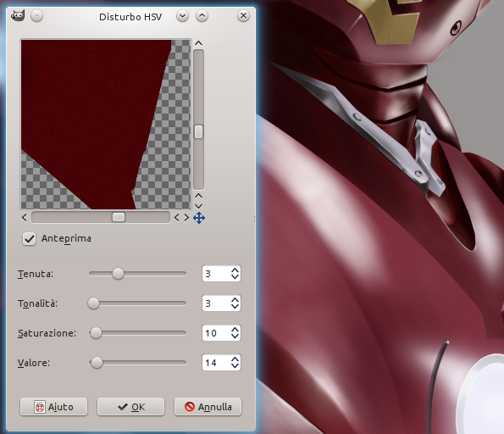Image resolution: width=504 pixels, height=434 pixels.
Task: Click the Tenuta slider handle
Action: 118,274
